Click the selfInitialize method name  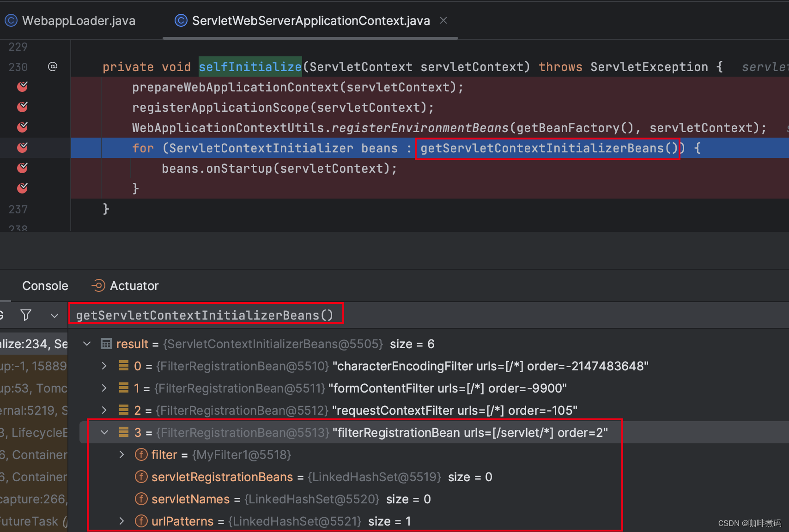pyautogui.click(x=250, y=66)
